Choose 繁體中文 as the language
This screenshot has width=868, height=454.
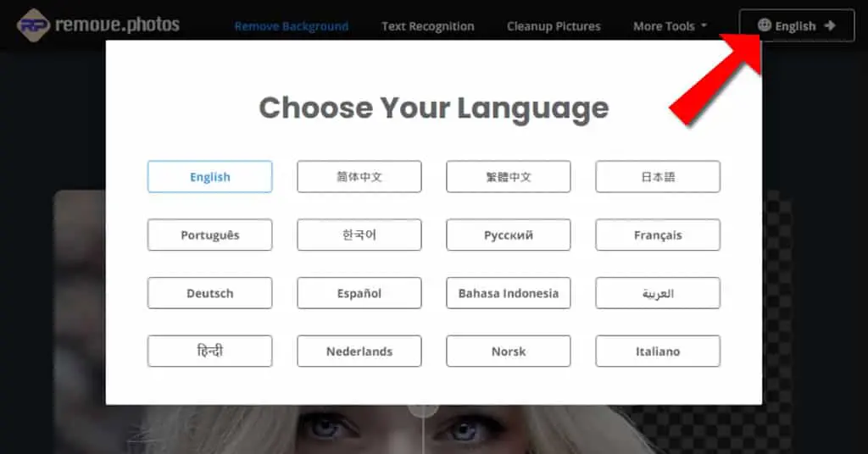click(509, 177)
